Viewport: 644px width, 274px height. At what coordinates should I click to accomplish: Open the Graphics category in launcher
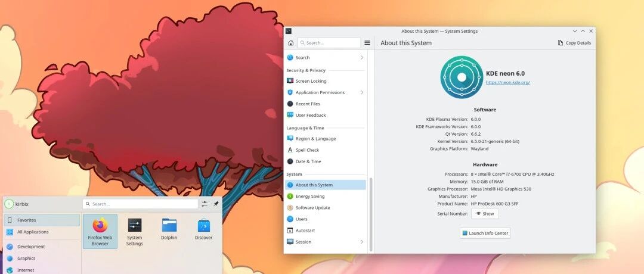tap(42, 259)
